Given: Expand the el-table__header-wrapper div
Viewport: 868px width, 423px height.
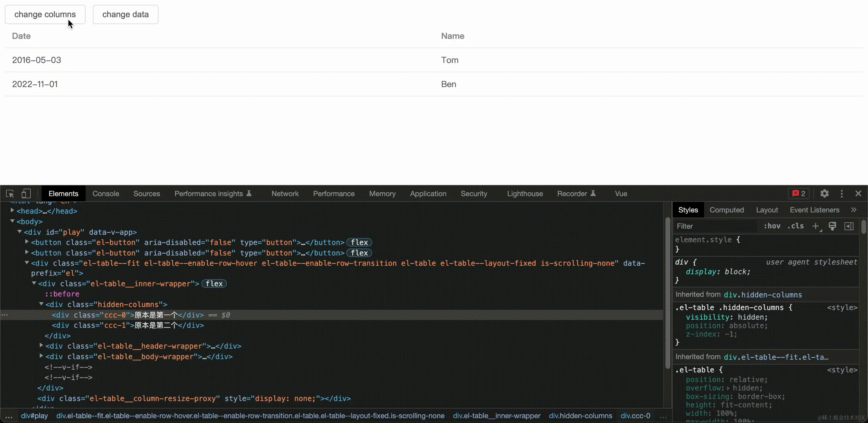Looking at the screenshot, I should click(x=41, y=346).
